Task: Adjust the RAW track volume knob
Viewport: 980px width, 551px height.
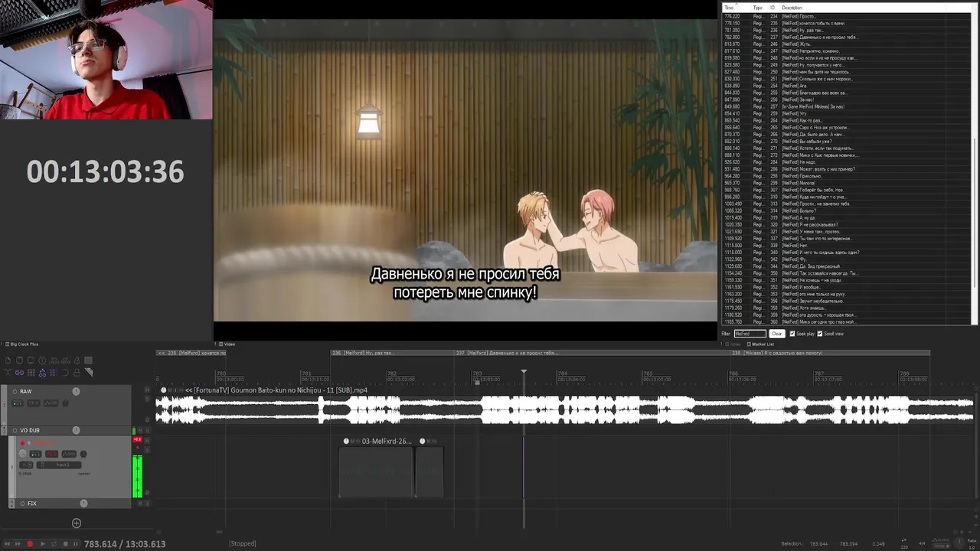Action: (76, 391)
